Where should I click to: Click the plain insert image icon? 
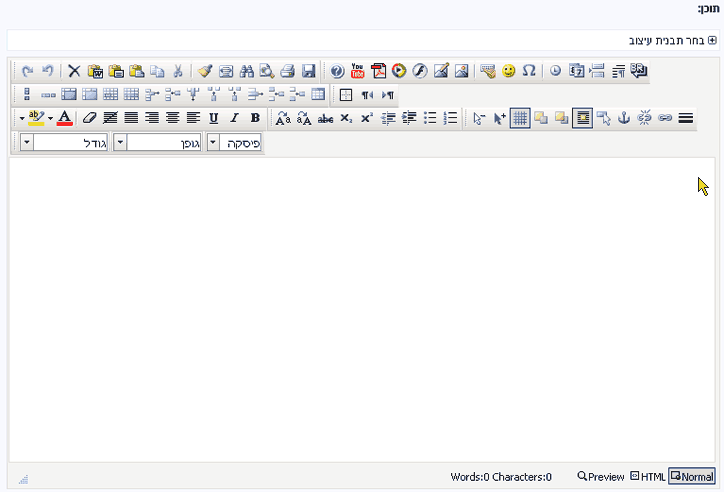tap(462, 71)
